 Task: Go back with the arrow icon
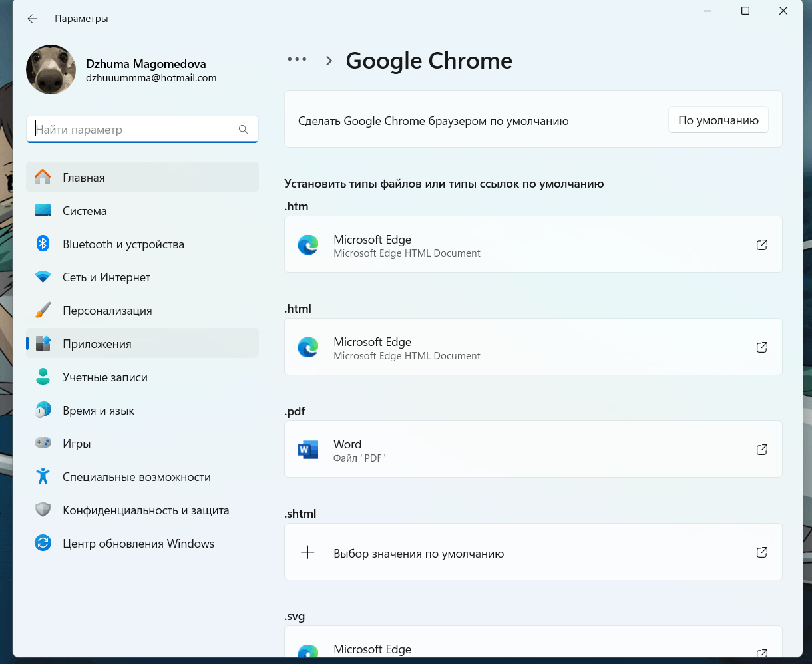click(x=32, y=19)
